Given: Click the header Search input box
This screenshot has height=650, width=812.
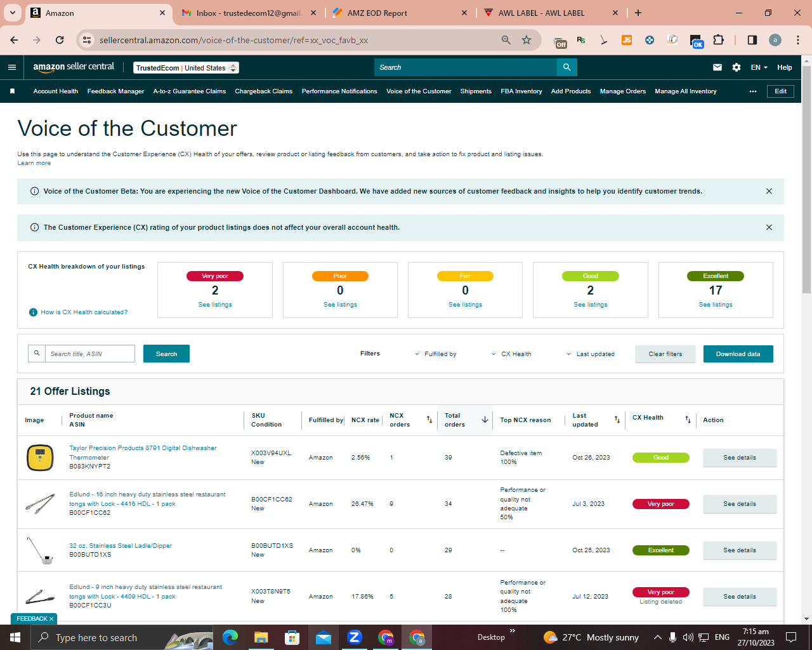Looking at the screenshot, I should point(466,67).
